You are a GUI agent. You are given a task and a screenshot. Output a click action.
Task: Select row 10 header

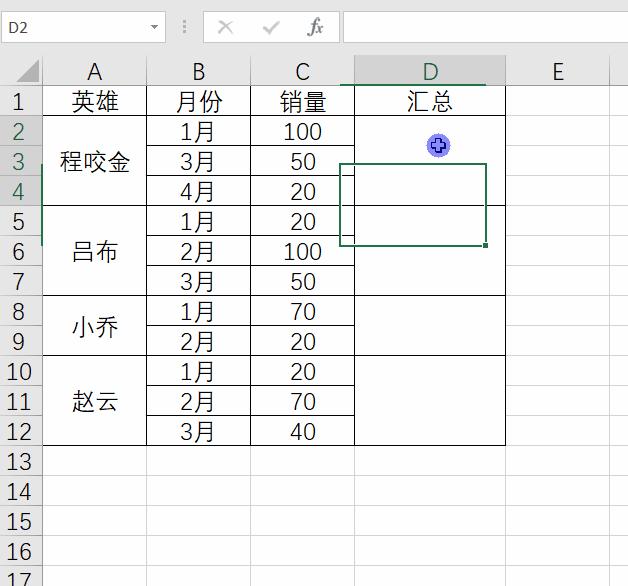[21, 371]
